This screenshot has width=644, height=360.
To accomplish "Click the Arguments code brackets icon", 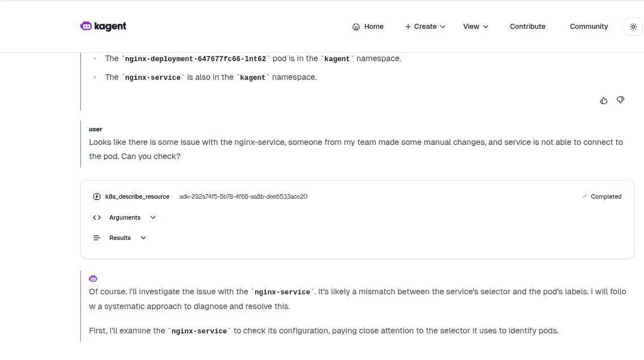I will click(97, 217).
